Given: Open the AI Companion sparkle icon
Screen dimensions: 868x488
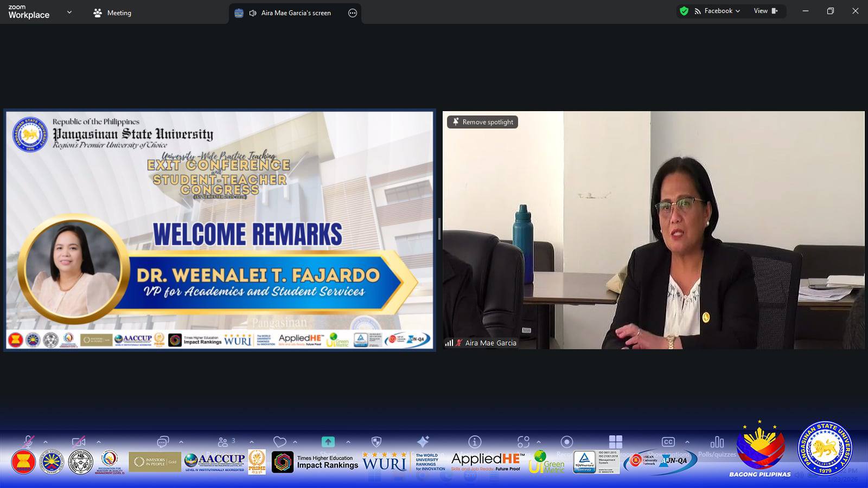Looking at the screenshot, I should point(423,441).
